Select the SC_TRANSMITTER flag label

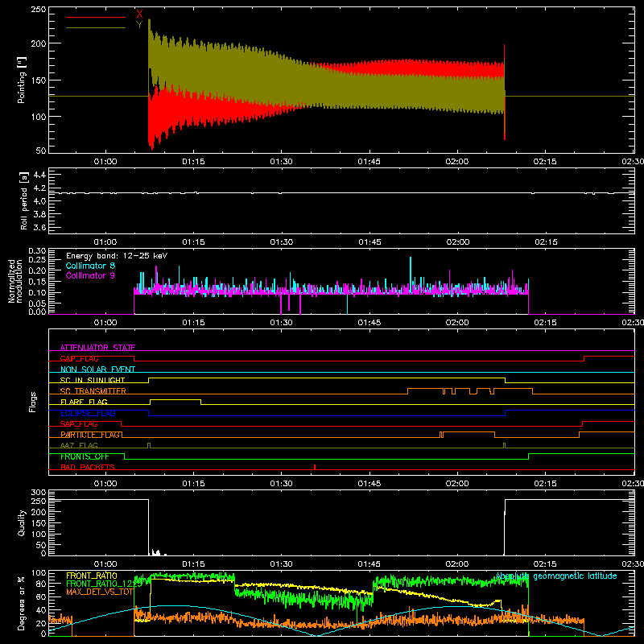click(x=93, y=391)
